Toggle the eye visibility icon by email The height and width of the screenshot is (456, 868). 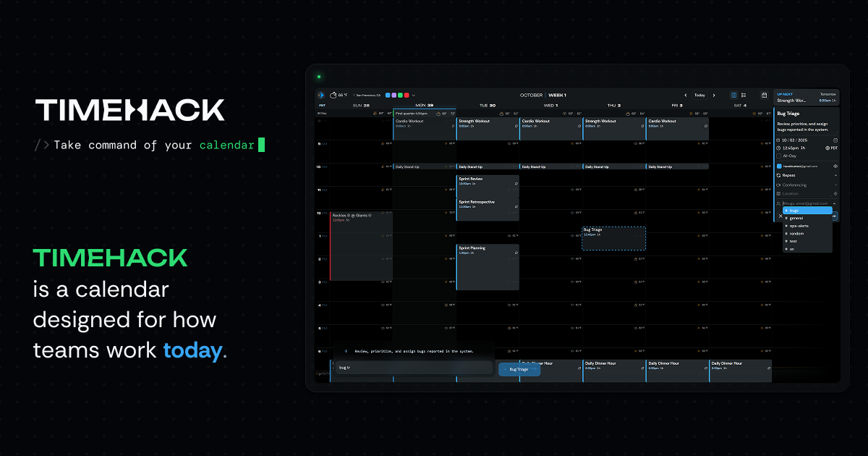tap(835, 166)
